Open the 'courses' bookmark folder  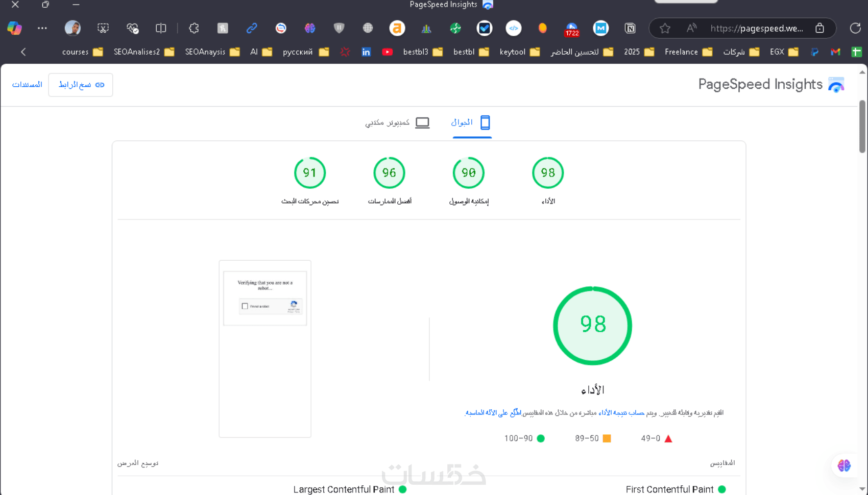tap(83, 52)
